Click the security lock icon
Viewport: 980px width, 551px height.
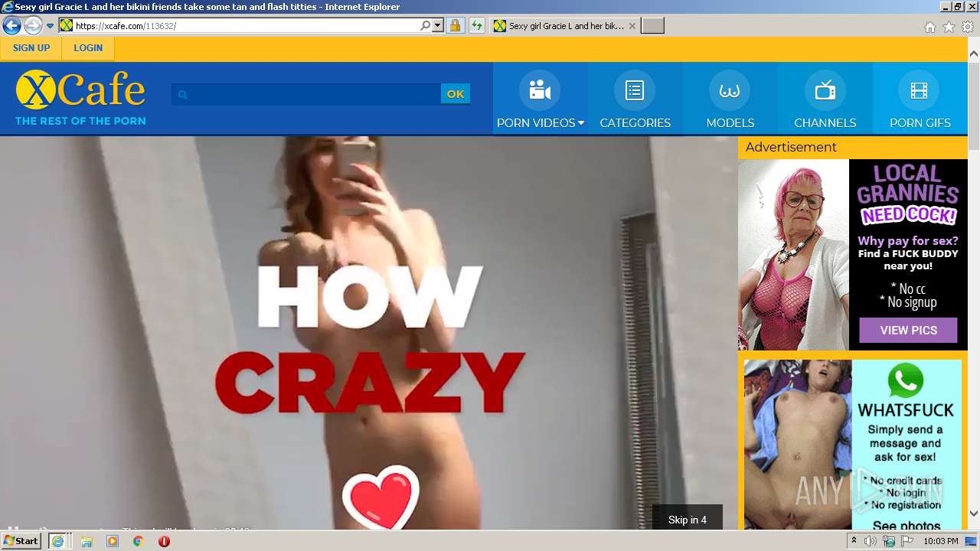(x=455, y=26)
